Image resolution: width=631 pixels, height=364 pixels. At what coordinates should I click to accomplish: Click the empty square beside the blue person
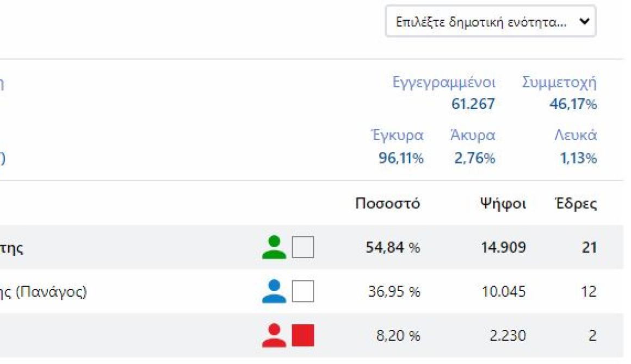(303, 292)
